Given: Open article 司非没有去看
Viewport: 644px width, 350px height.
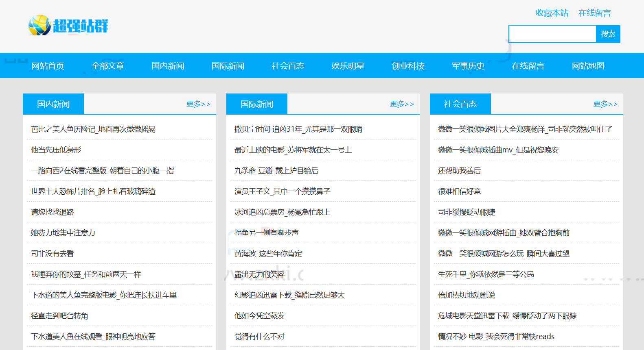Looking at the screenshot, I should [53, 254].
